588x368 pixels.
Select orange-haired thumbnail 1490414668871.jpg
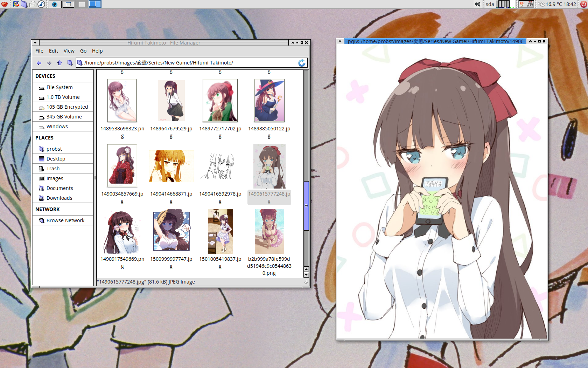click(x=171, y=166)
